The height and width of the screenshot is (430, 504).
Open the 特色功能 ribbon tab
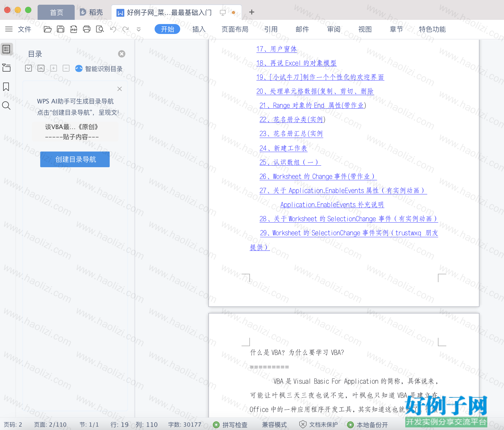(x=432, y=29)
